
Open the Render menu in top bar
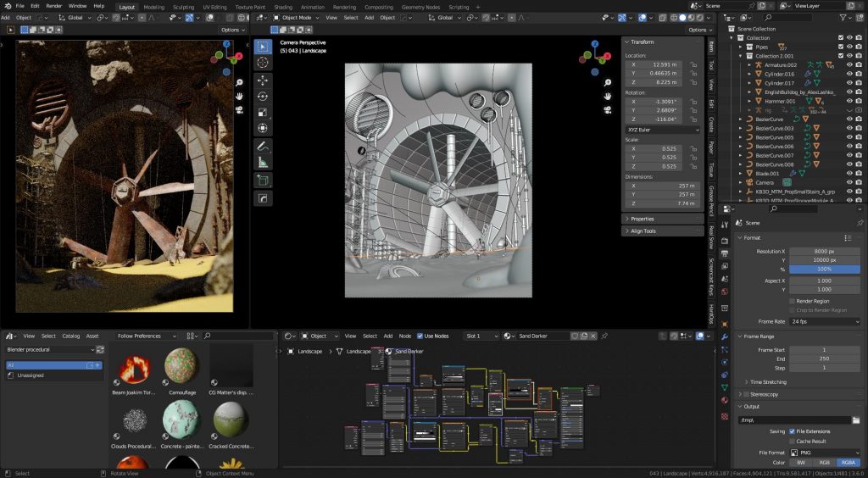coord(53,6)
